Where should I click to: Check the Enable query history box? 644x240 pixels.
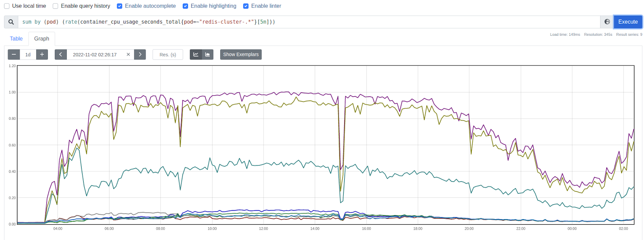click(56, 6)
